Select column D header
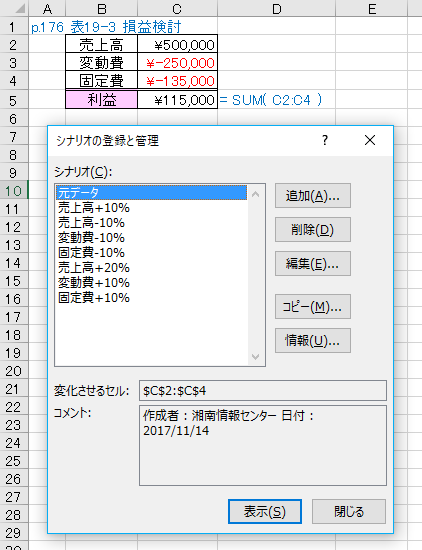 [x=276, y=8]
